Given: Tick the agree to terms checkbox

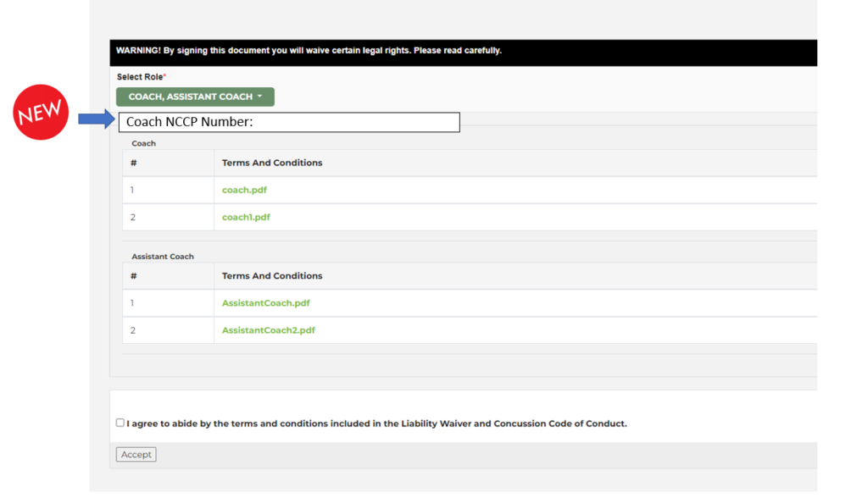Looking at the screenshot, I should [120, 423].
